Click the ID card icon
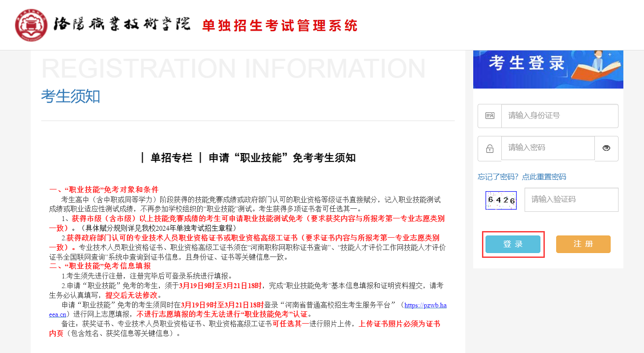644x353 pixels. point(489,116)
